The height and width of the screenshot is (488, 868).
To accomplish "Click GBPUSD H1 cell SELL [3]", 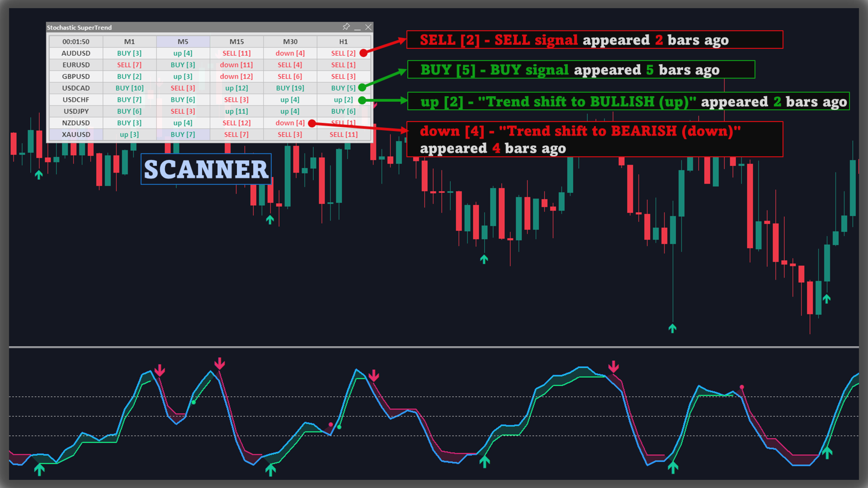I will [344, 76].
